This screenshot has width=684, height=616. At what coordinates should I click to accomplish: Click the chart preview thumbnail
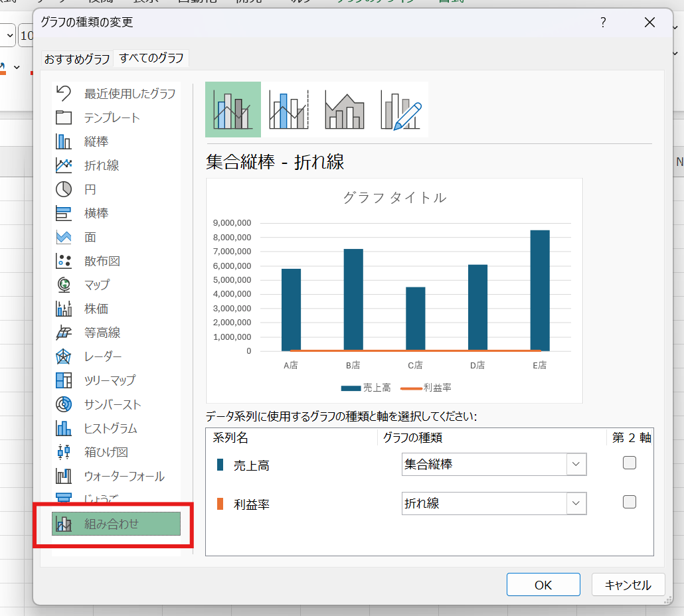[394, 291]
